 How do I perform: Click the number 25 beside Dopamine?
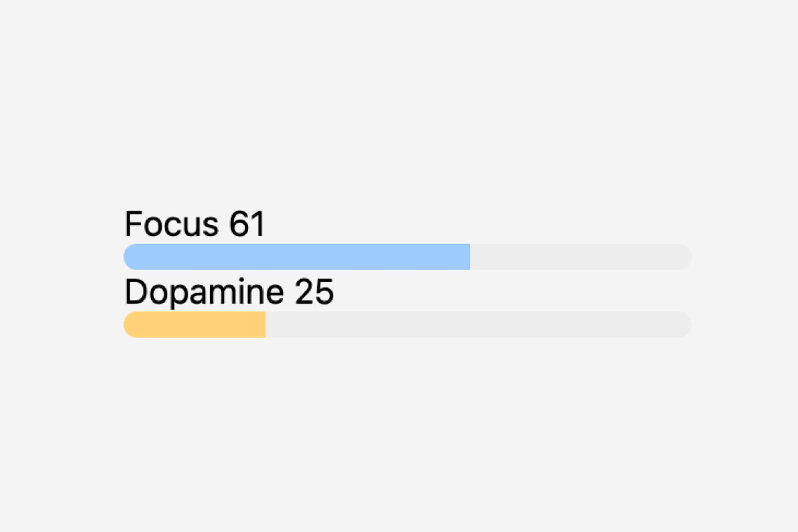point(314,292)
